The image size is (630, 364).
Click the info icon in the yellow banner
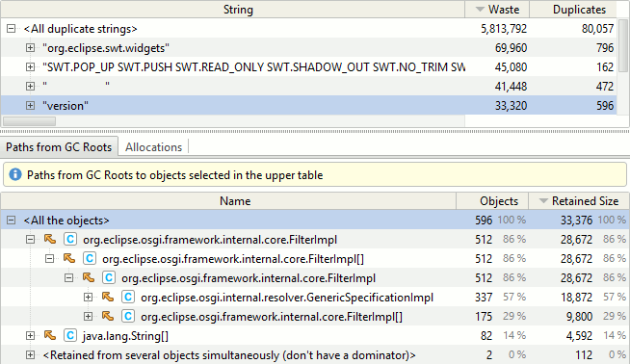point(15,174)
